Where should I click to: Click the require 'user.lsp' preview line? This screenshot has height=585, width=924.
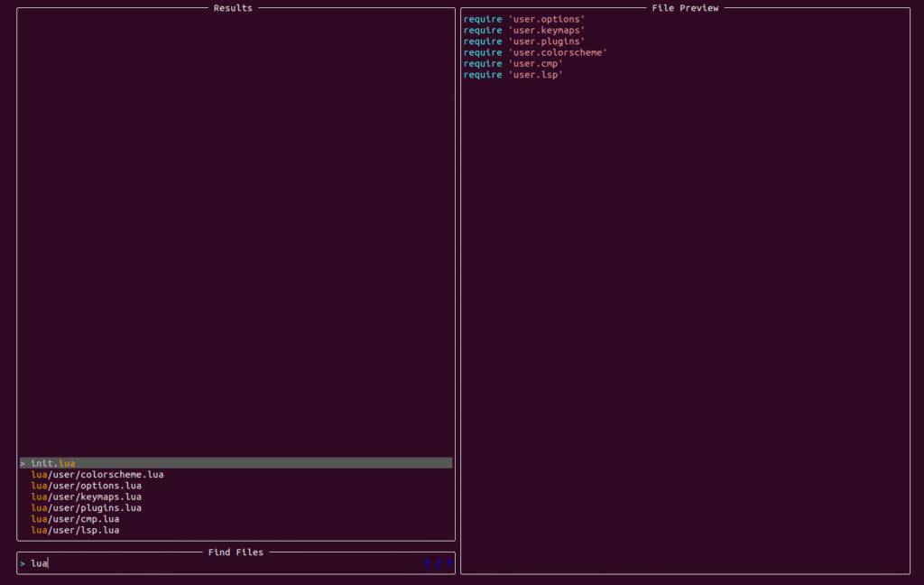pos(513,75)
